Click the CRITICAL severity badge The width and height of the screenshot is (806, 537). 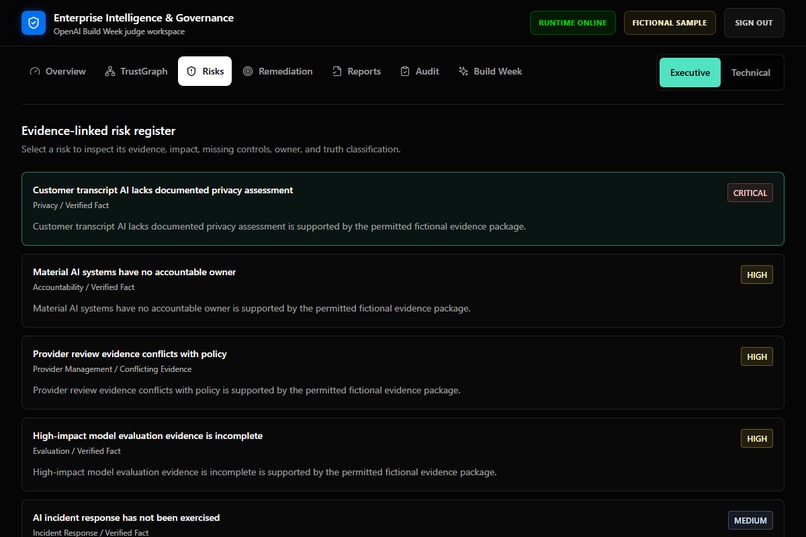coord(750,193)
